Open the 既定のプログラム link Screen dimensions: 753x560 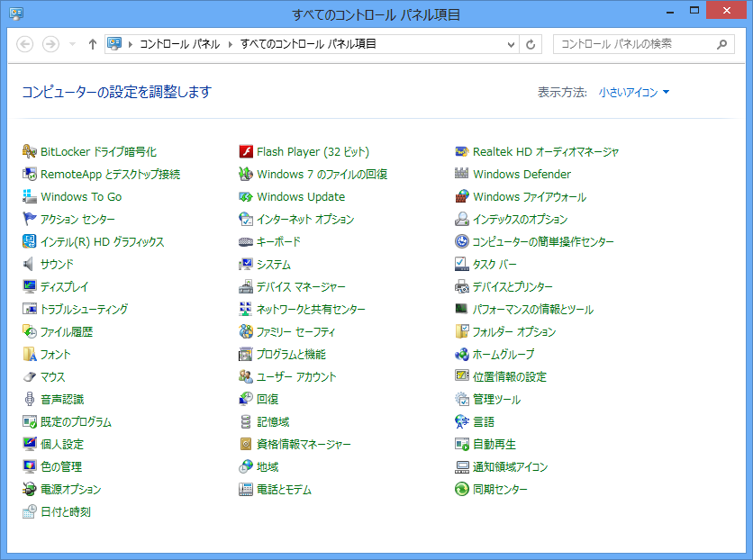76,421
